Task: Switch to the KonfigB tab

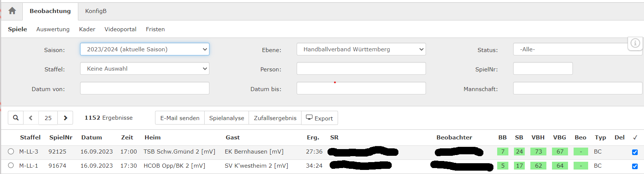Action: tap(96, 11)
